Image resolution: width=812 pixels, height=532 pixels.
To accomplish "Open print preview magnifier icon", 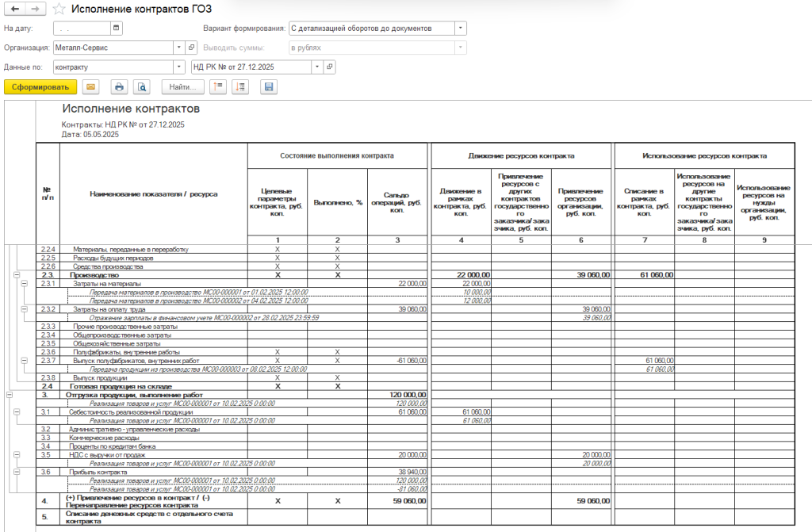I will pos(141,87).
